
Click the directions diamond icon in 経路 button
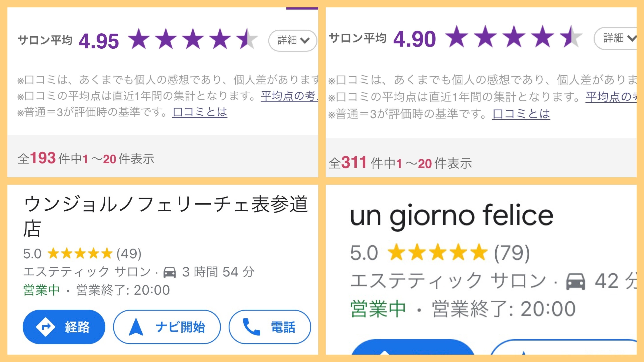pyautogui.click(x=46, y=327)
